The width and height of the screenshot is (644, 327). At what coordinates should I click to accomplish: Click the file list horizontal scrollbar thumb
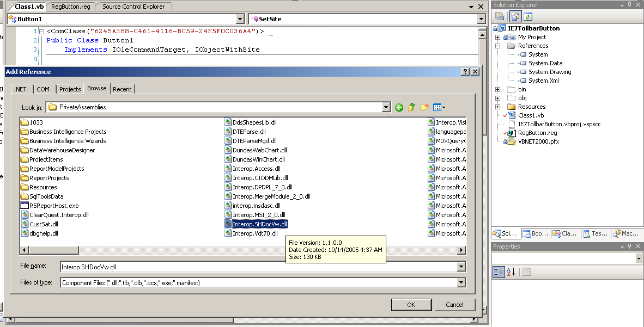click(x=53, y=250)
